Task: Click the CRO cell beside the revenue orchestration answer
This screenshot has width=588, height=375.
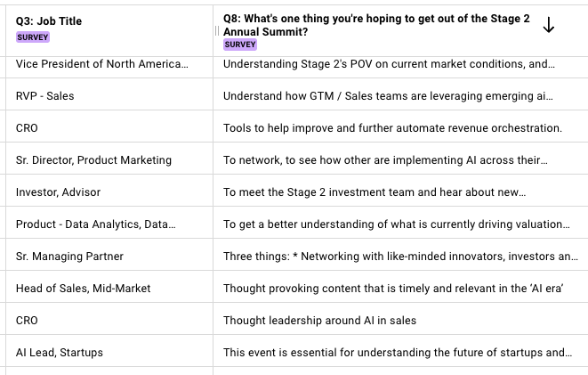Action: (27, 128)
